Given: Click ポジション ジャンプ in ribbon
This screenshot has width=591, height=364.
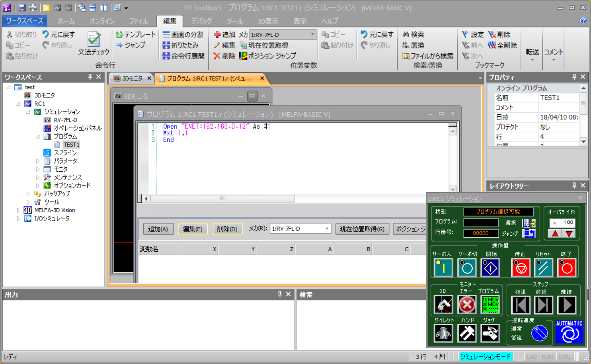Looking at the screenshot, I should (x=268, y=56).
